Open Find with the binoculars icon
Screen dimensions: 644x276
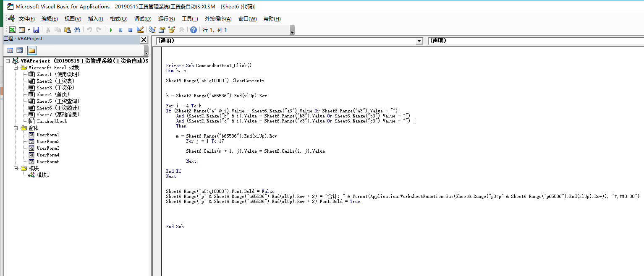click(x=77, y=30)
